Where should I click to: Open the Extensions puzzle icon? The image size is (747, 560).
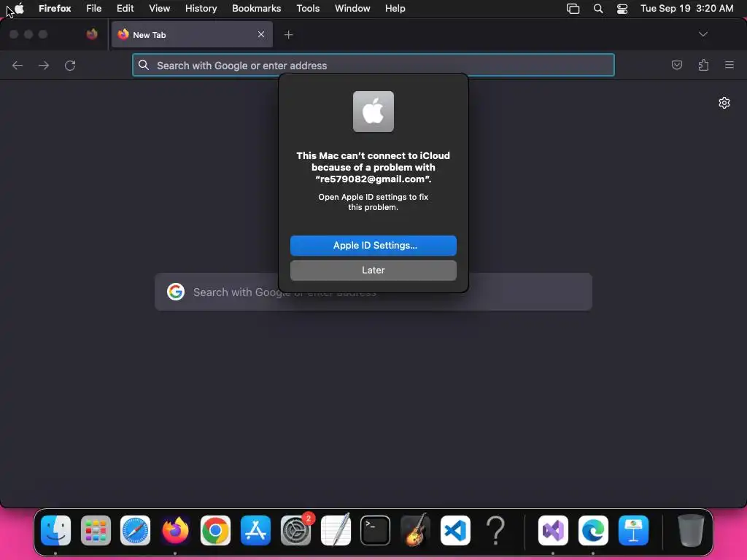coord(703,65)
